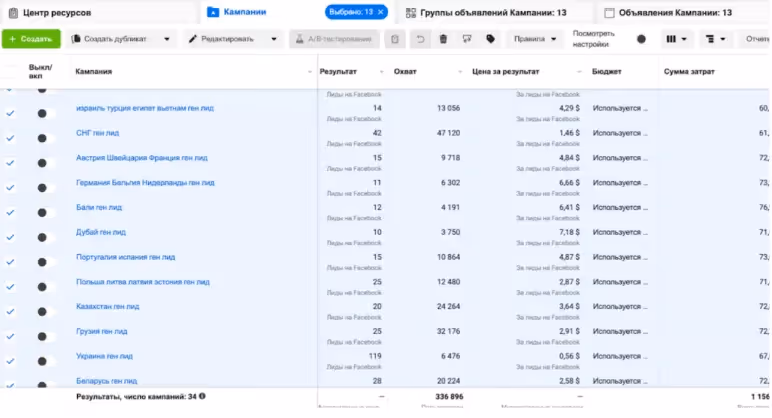Sort by the Цена за результат column header
Image resolution: width=772 pixels, height=418 pixels.
point(505,71)
